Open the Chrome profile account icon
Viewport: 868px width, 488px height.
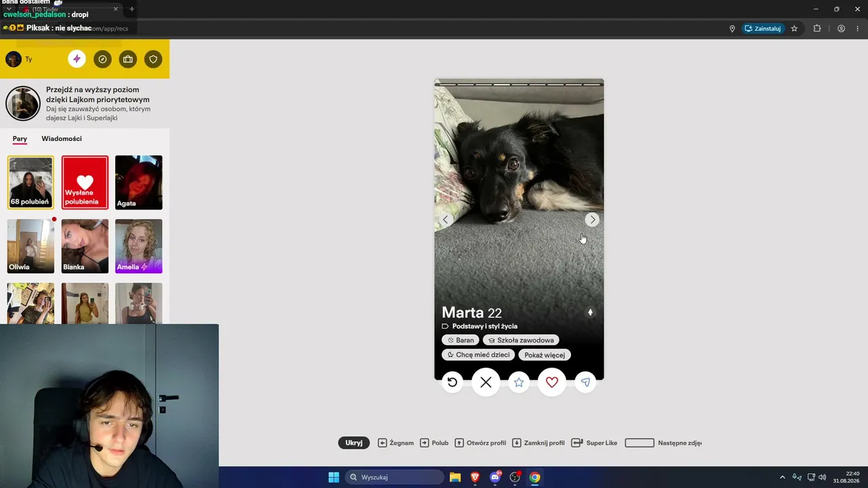click(841, 28)
